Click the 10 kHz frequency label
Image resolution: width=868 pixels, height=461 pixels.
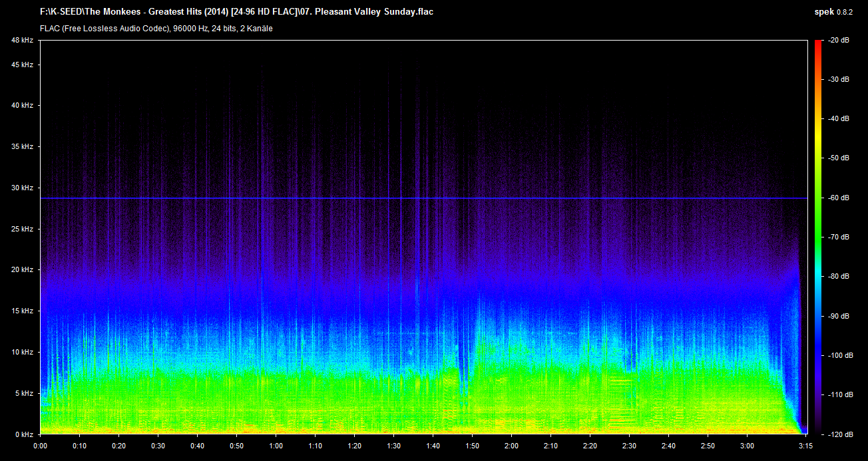pyautogui.click(x=22, y=352)
